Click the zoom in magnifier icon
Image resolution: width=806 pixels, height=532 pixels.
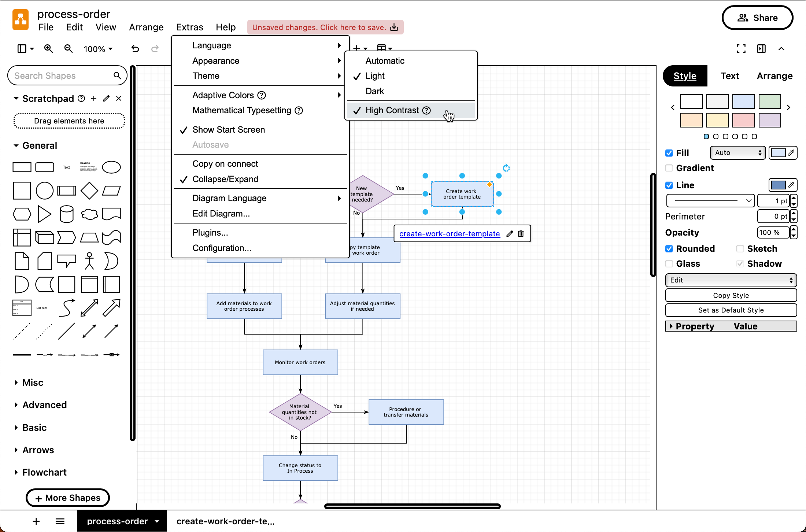pyautogui.click(x=48, y=48)
